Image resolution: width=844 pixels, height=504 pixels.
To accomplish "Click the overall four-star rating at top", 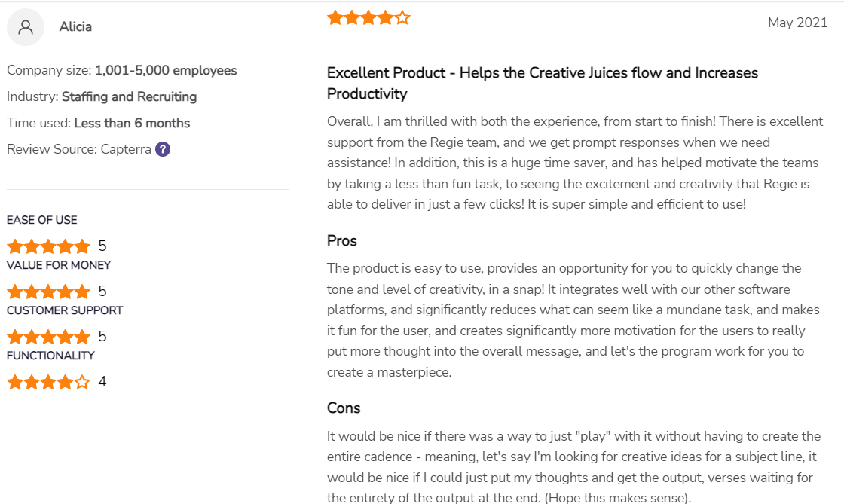I will click(368, 18).
